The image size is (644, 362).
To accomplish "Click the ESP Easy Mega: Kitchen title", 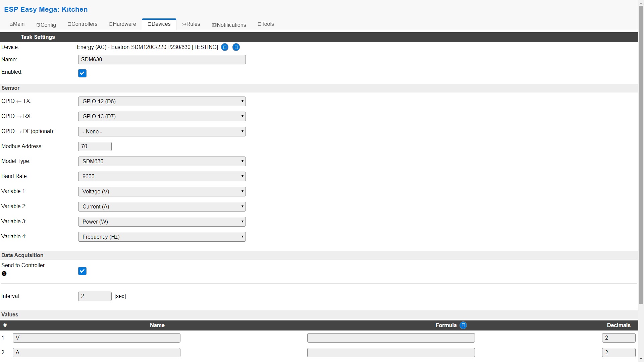I will [x=46, y=9].
